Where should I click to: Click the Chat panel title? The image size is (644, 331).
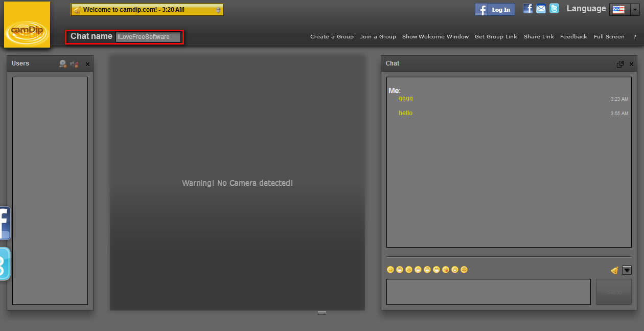[393, 63]
